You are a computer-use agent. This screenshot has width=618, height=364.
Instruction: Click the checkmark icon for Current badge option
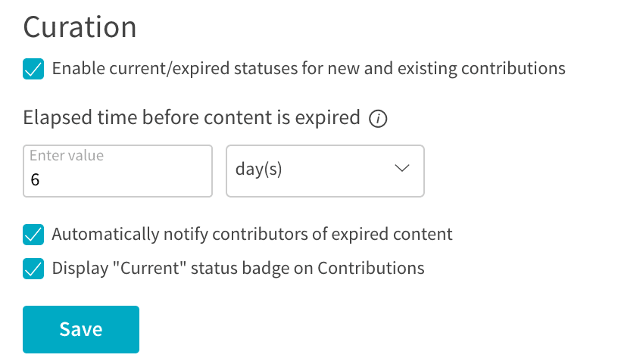(x=33, y=269)
